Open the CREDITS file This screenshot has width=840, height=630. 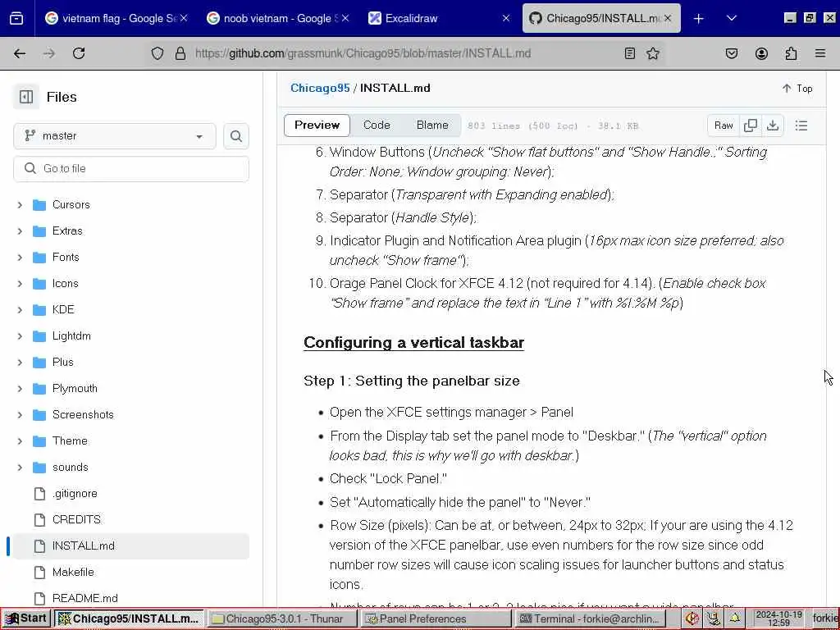(x=76, y=519)
